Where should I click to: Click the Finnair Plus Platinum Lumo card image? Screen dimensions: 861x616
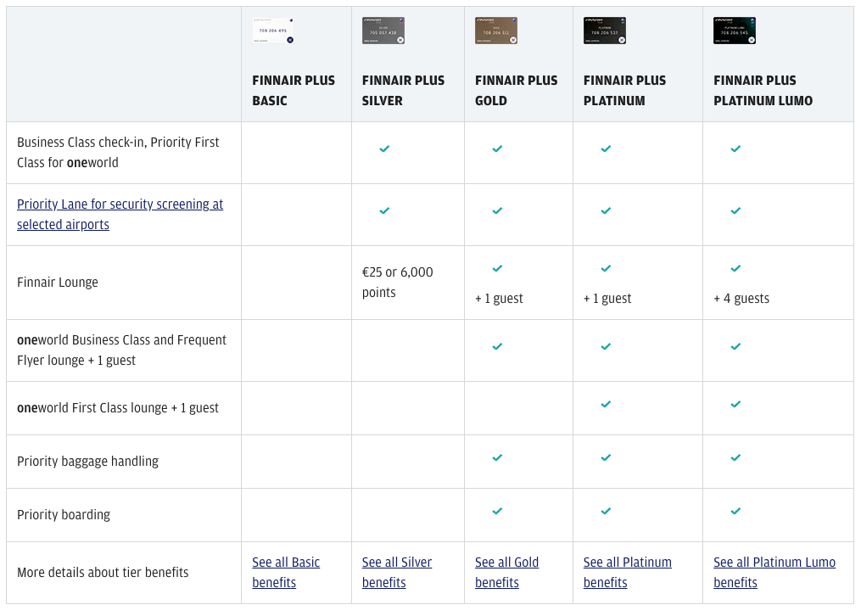click(x=735, y=31)
